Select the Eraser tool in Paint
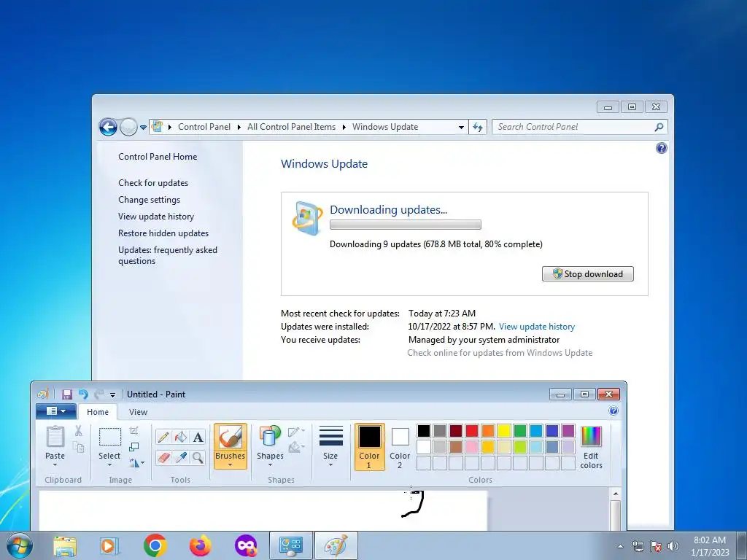 (x=163, y=458)
